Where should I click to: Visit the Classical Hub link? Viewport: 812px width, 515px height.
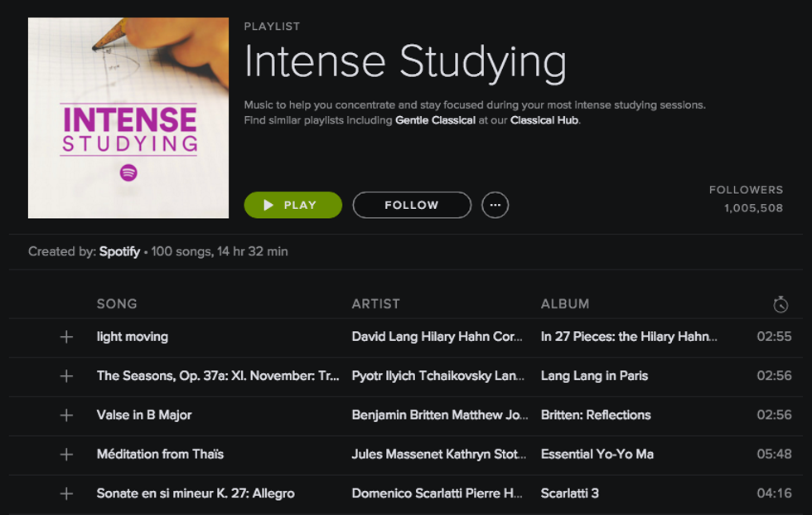point(544,120)
